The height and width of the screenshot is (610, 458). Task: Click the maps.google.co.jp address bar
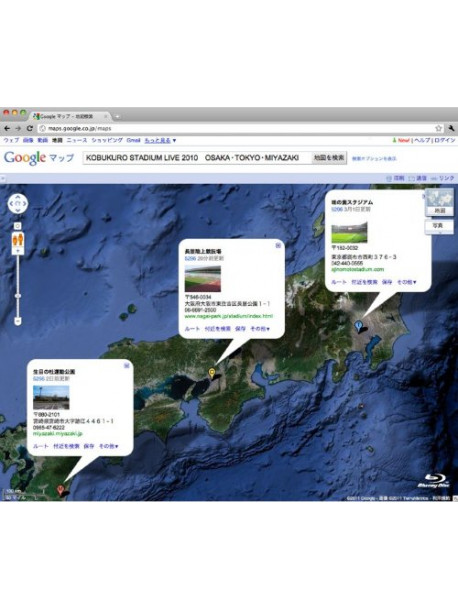point(239,128)
